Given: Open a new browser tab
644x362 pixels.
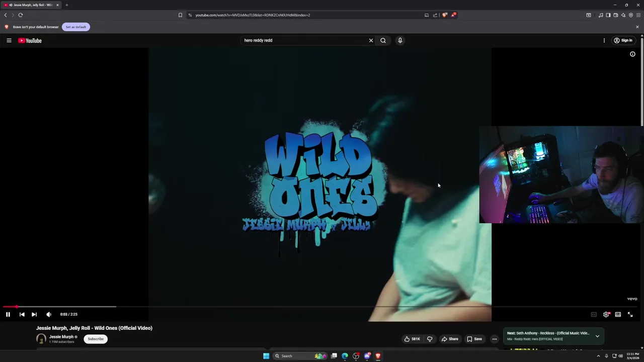Looking at the screenshot, I should [x=66, y=5].
